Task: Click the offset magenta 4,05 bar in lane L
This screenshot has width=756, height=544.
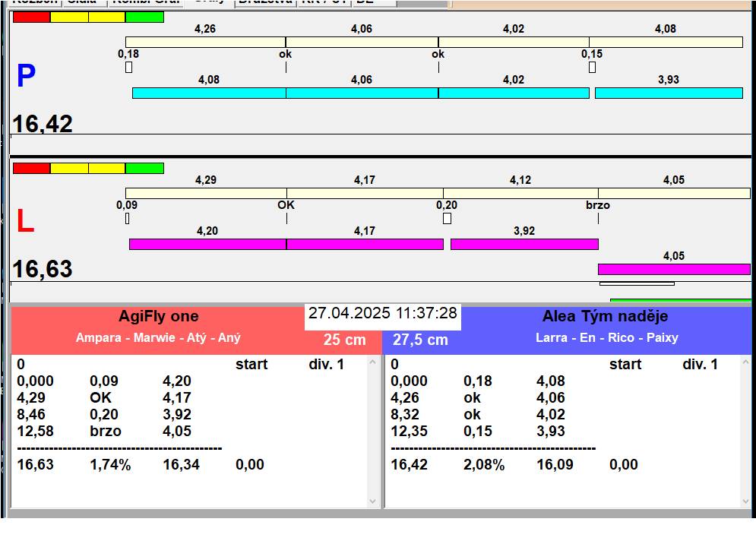Action: click(x=673, y=269)
